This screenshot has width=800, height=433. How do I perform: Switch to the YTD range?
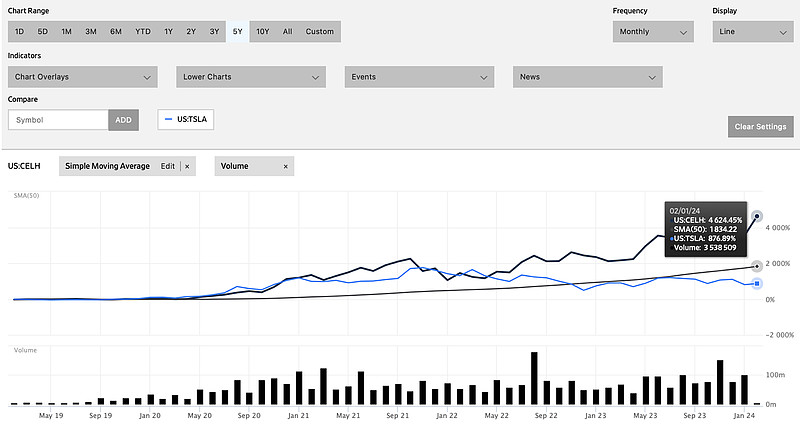point(143,32)
